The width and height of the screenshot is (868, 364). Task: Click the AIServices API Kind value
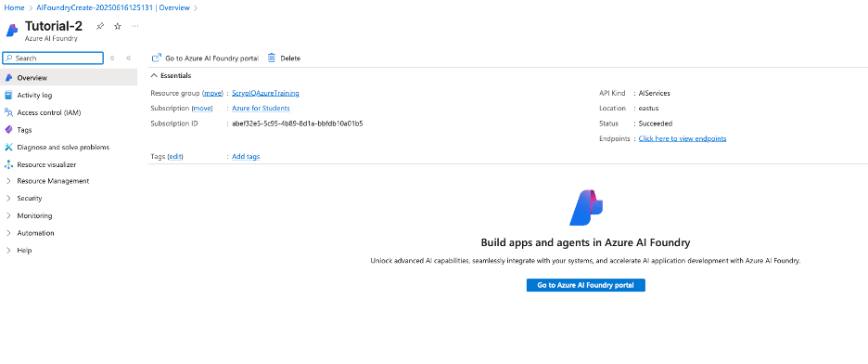coord(655,93)
